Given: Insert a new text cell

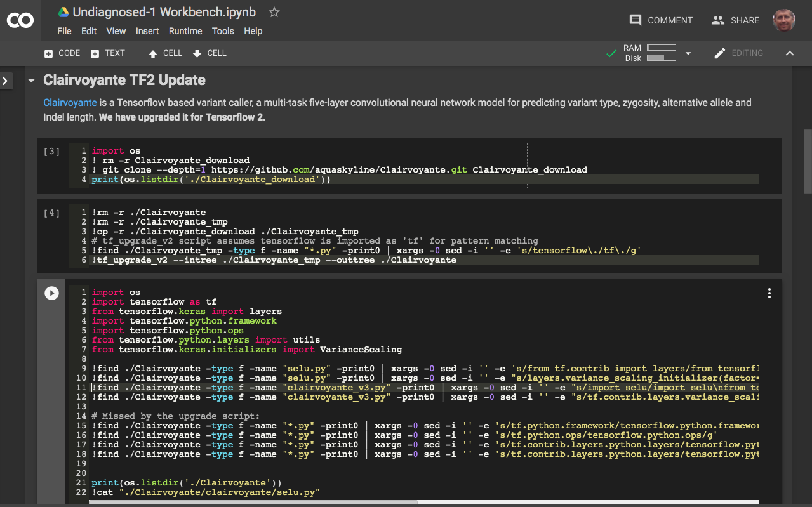Looking at the screenshot, I should pos(108,53).
